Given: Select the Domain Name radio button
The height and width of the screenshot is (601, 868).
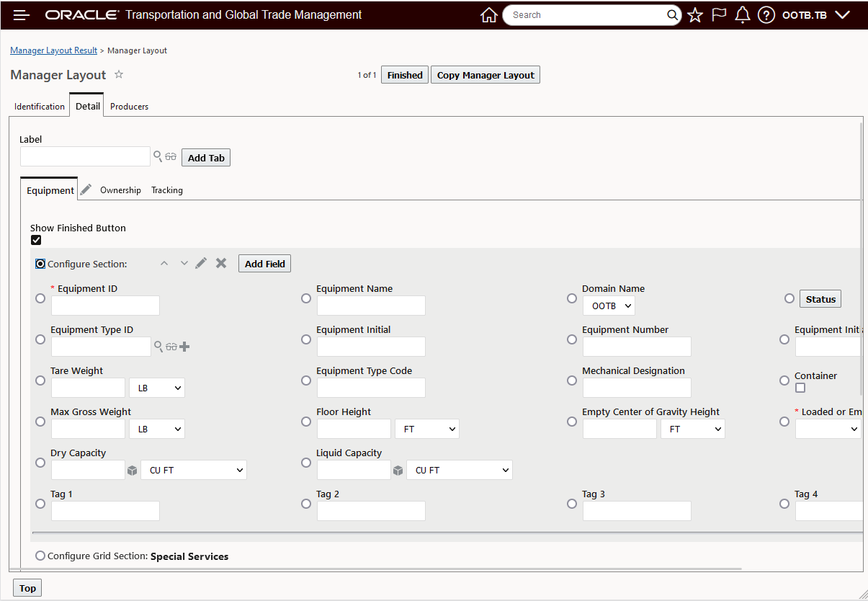Looking at the screenshot, I should coord(572,298).
